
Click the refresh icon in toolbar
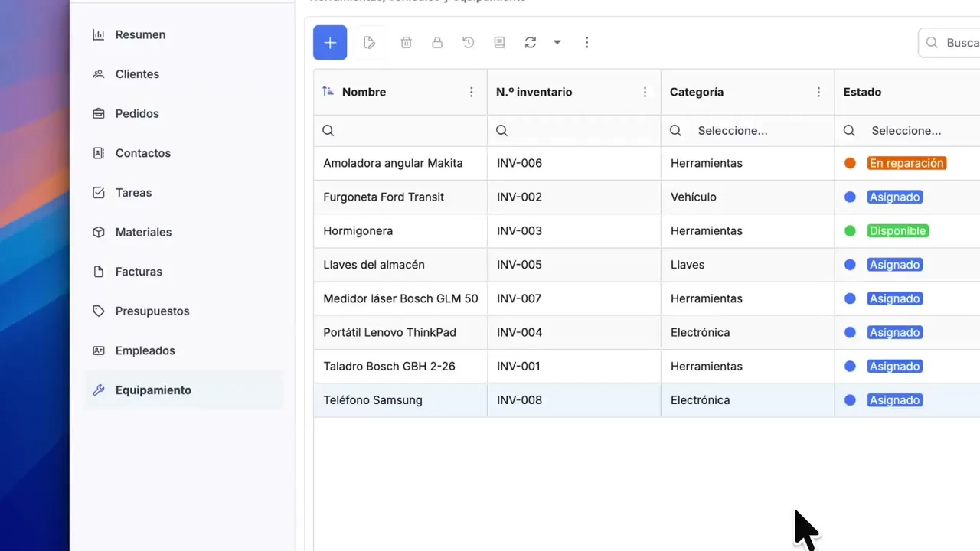pyautogui.click(x=530, y=43)
